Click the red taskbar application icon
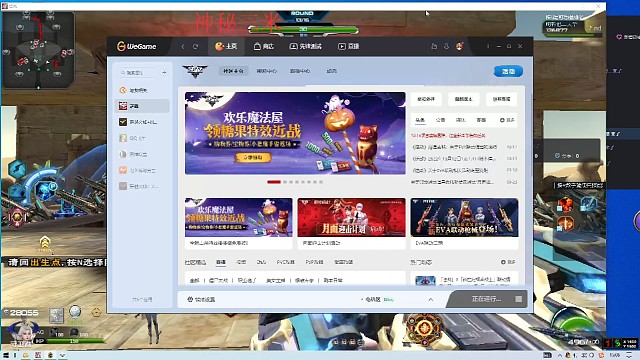Viewport: 640px width, 360px height. click(38, 355)
